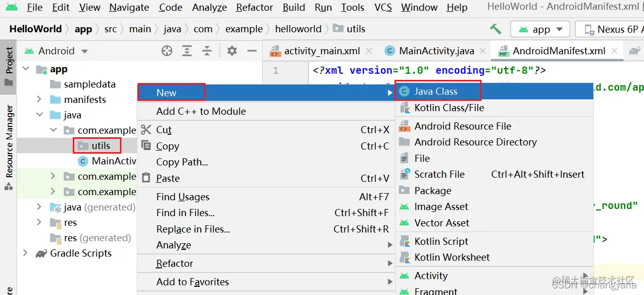
Task: Click the Copy icon in context menu
Action: [147, 145]
